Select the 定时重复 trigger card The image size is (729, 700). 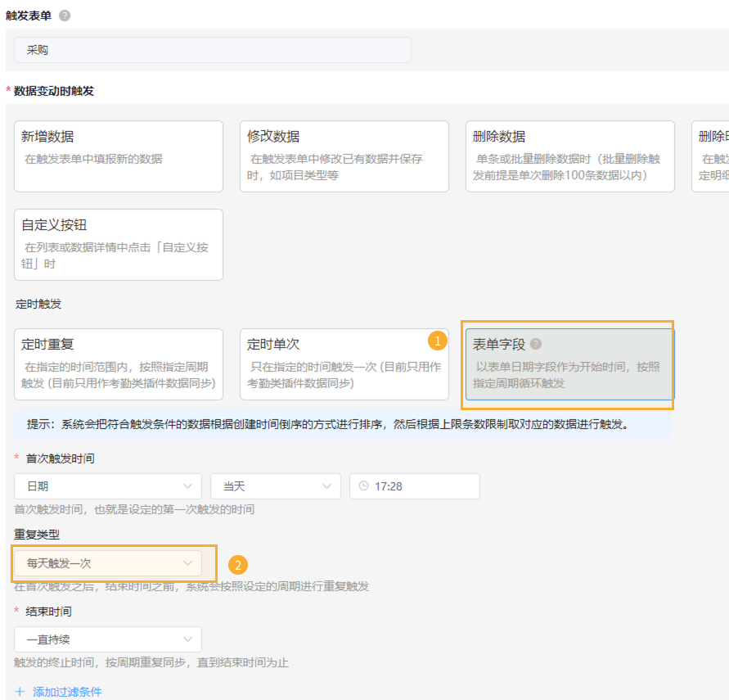pyautogui.click(x=119, y=364)
